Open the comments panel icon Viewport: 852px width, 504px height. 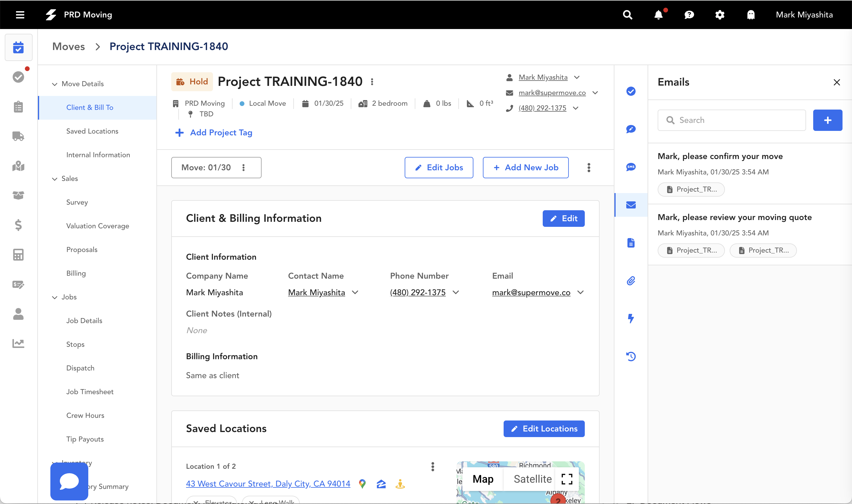pos(631,129)
